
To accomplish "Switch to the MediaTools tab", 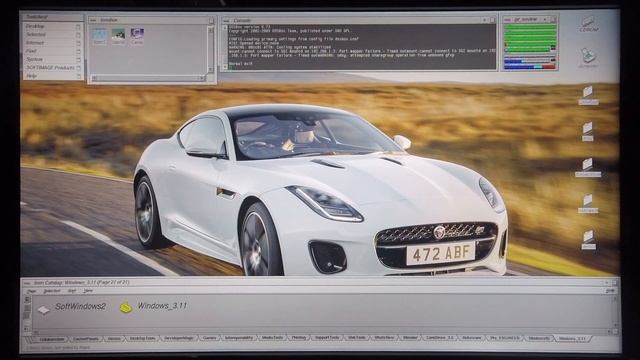I will click(x=272, y=338).
